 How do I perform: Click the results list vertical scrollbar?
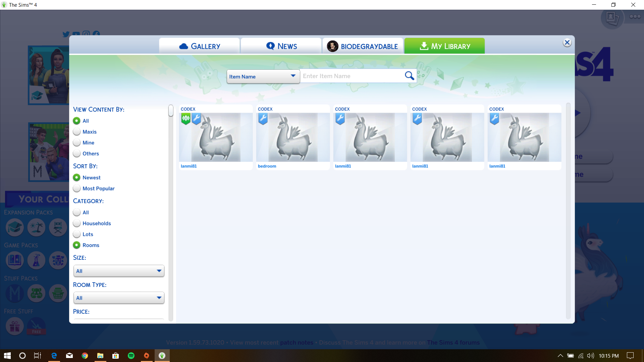click(568, 211)
